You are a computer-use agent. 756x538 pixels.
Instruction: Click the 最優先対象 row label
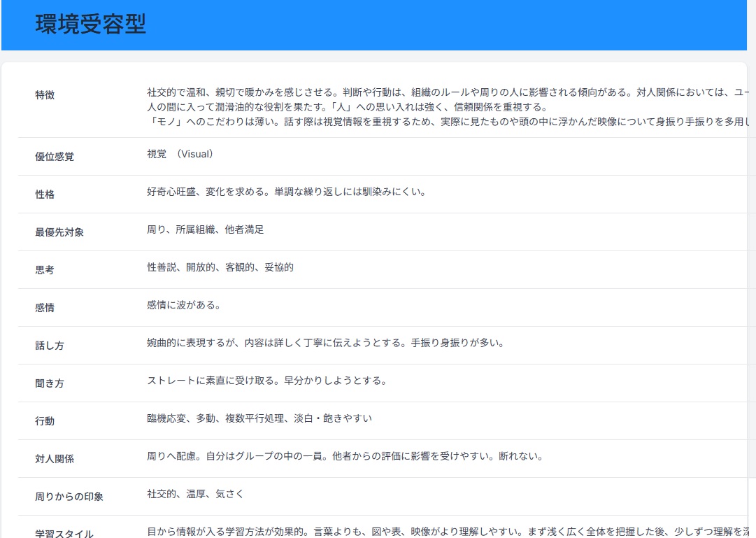pyautogui.click(x=59, y=232)
